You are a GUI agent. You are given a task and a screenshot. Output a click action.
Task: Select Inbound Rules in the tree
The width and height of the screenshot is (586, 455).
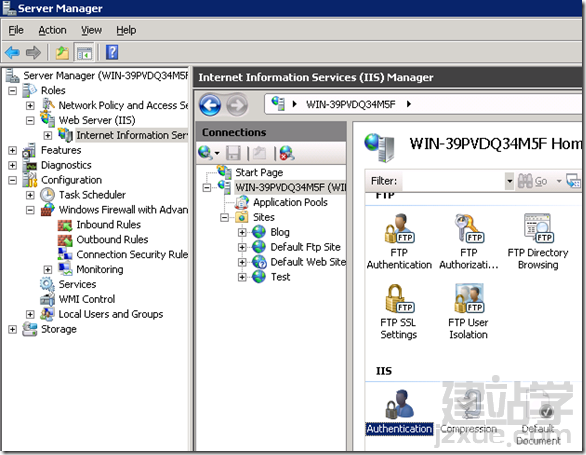click(108, 225)
